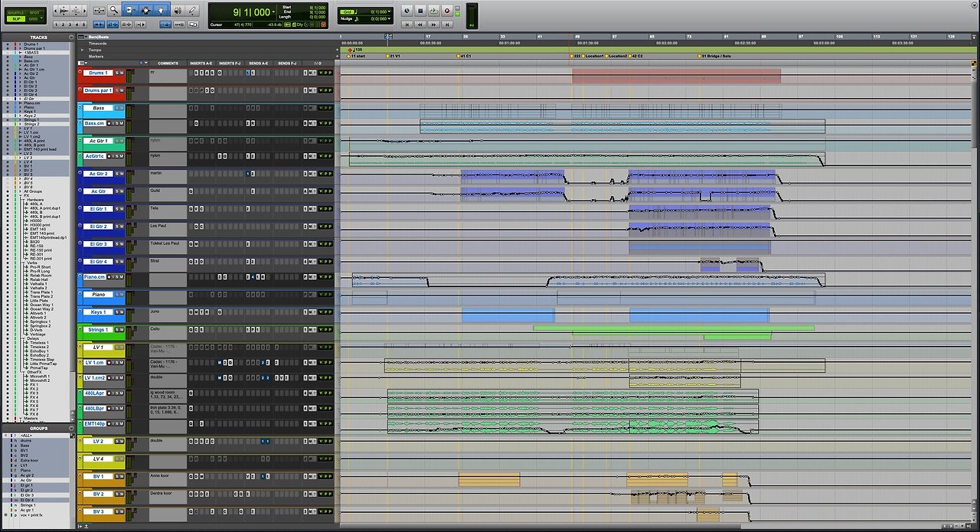
Task: Click the green master level meter
Action: [x=472, y=16]
